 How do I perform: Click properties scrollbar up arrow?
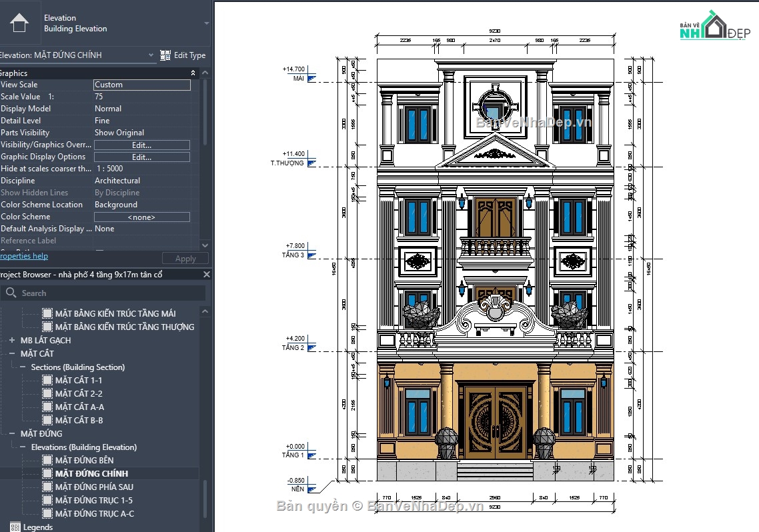pos(205,73)
